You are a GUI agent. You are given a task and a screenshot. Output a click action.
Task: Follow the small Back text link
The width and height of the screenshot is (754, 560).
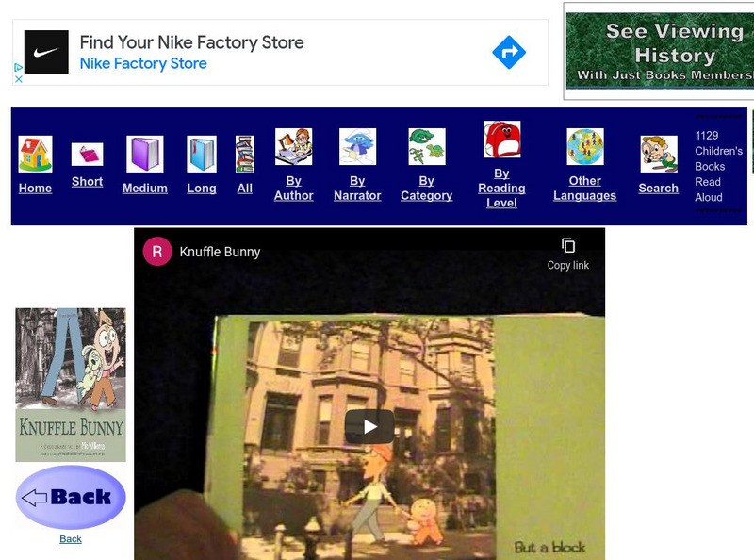(x=71, y=539)
